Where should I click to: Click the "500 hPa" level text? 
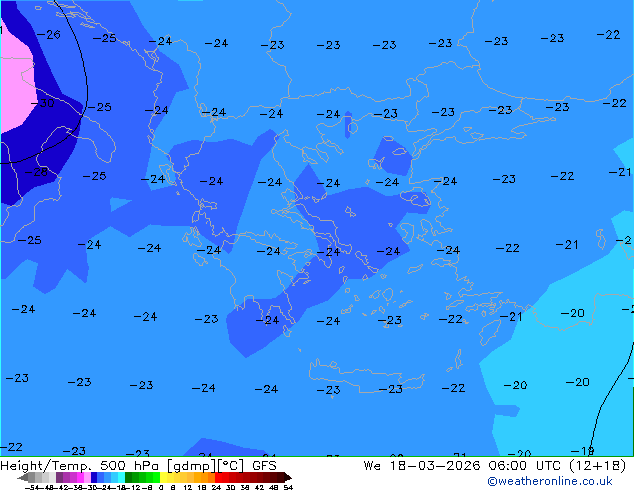pos(131,466)
